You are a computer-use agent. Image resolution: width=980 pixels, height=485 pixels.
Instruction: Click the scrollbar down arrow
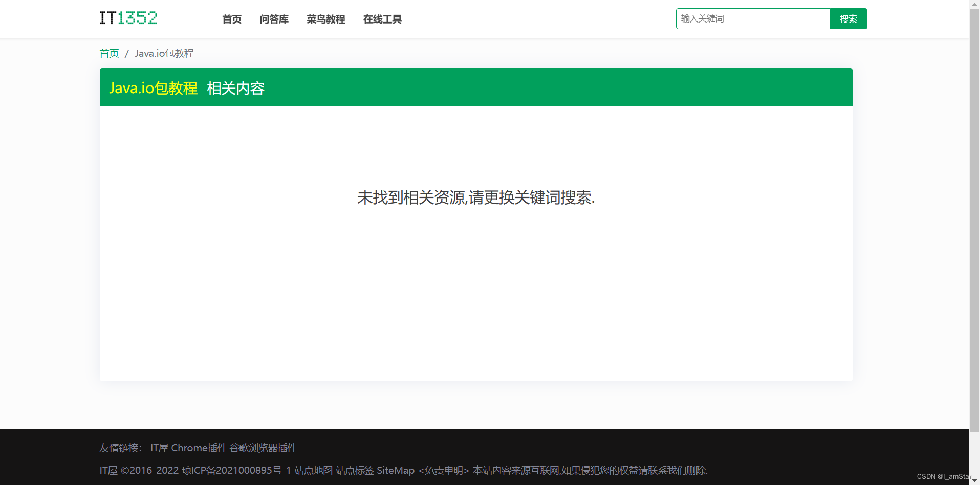tap(975, 481)
